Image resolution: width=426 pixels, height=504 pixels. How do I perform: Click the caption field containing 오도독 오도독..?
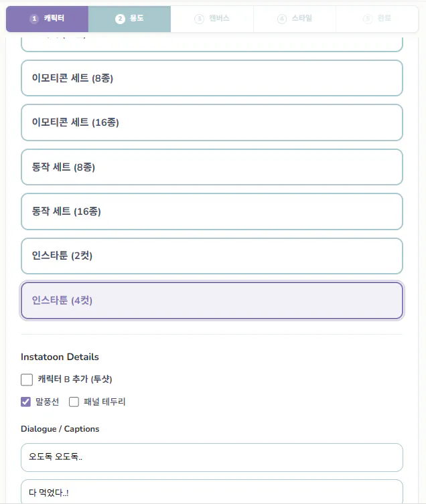coord(212,457)
